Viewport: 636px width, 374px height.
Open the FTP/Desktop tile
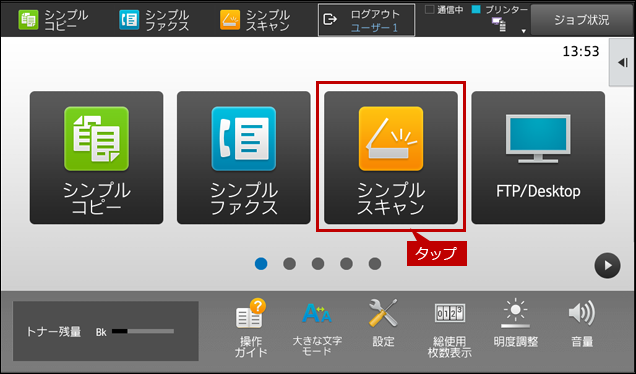(538, 158)
